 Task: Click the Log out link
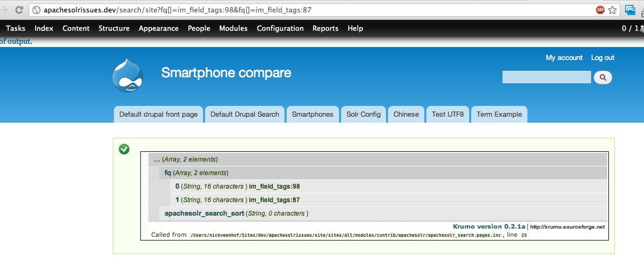[602, 58]
